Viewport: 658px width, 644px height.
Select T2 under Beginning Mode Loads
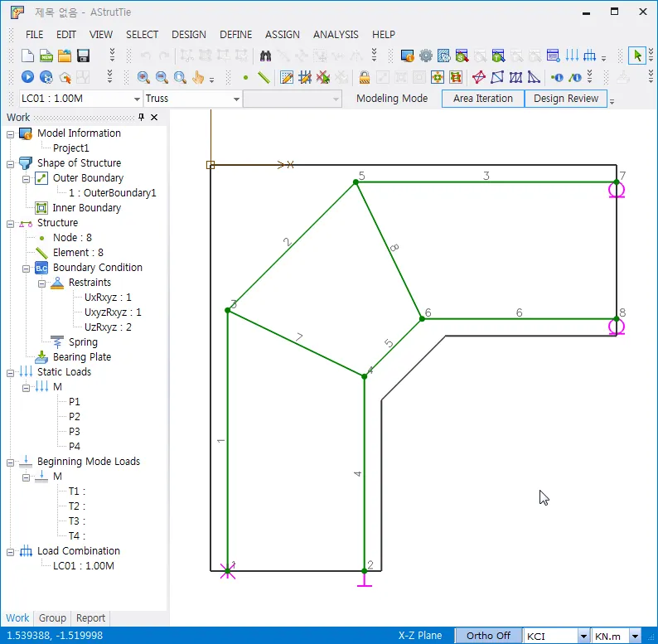[x=77, y=506]
